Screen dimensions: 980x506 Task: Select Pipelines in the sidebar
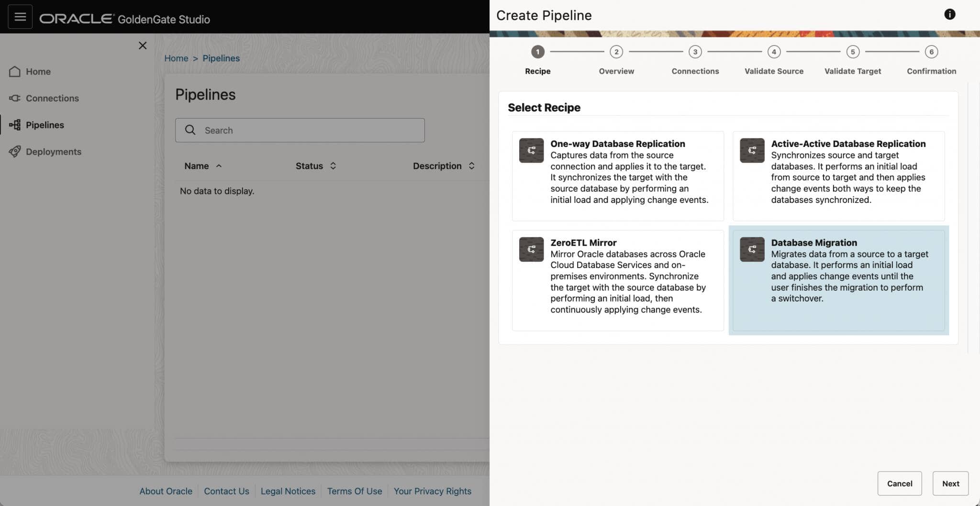click(45, 125)
